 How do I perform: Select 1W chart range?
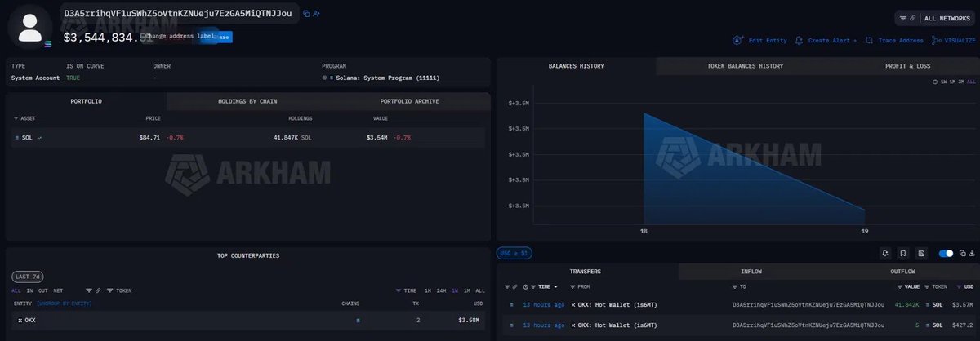point(944,82)
